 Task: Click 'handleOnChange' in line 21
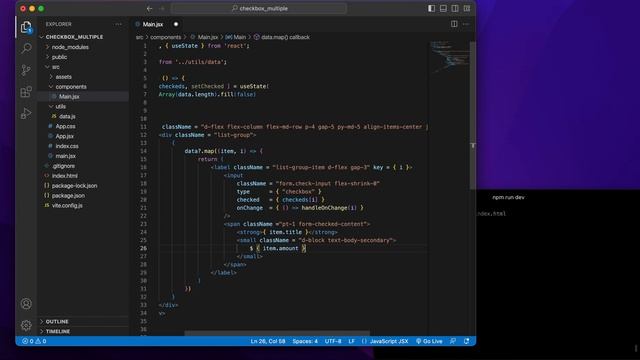click(x=324, y=208)
